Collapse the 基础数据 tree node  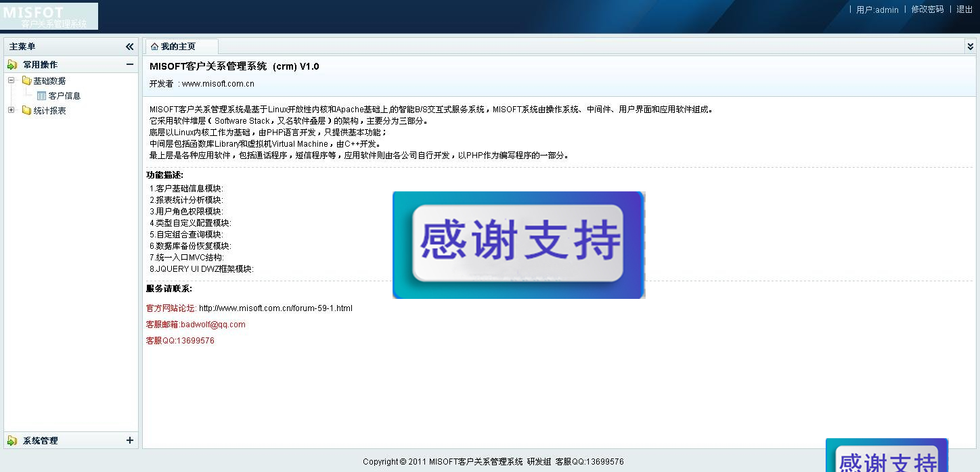point(11,80)
